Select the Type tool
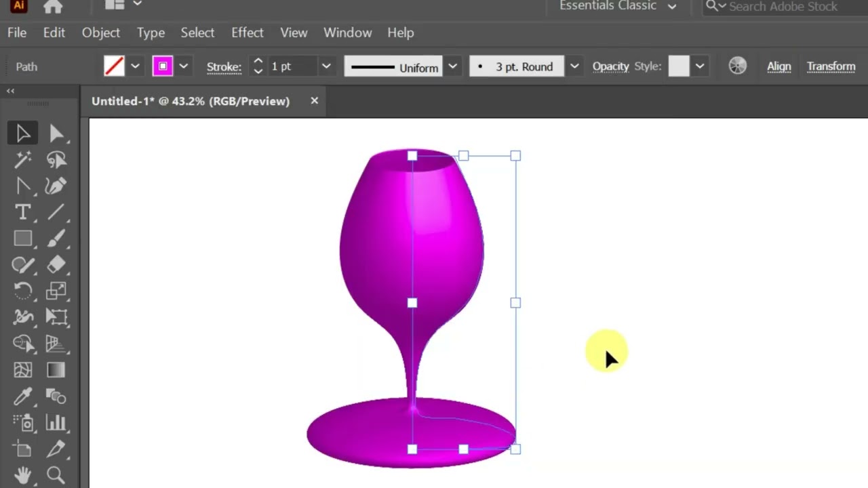The height and width of the screenshot is (488, 868). tap(23, 212)
